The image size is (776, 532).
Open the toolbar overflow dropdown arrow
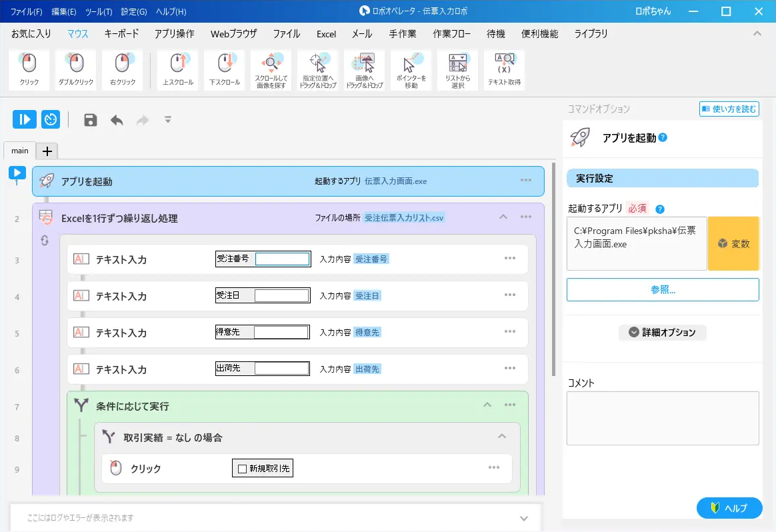pos(168,120)
